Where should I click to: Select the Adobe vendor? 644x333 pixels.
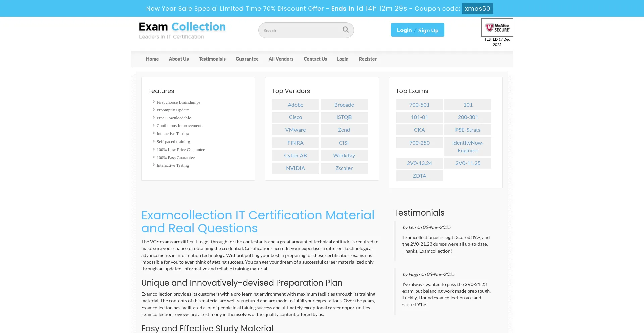coord(295,104)
